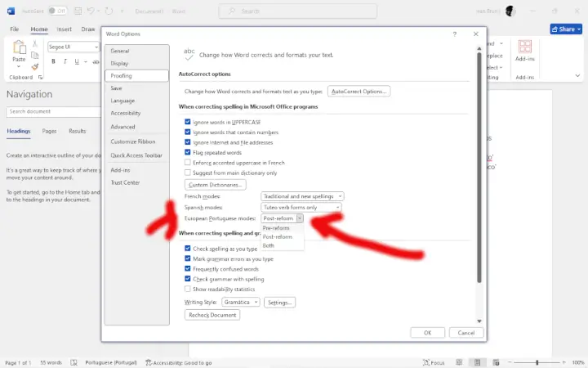Open the Segoe UI font name dropdown
This screenshot has width=588, height=368.
tap(96, 47)
